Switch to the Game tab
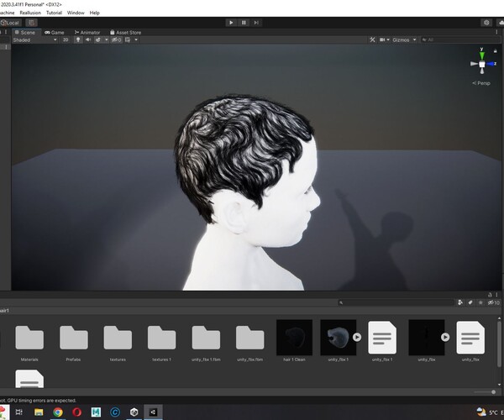 click(x=54, y=33)
